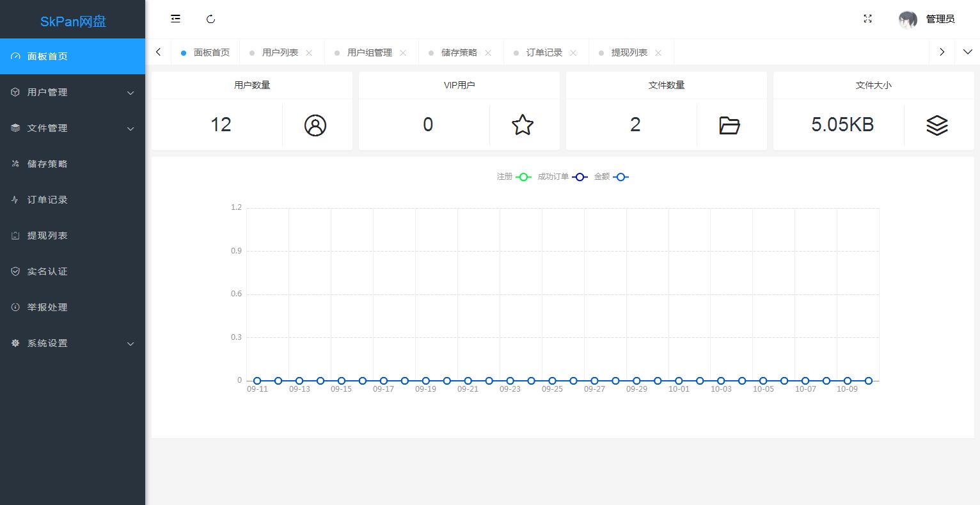Viewport: 980px width, 505px height.
Task: Close the 订单记录 tab
Action: click(573, 52)
